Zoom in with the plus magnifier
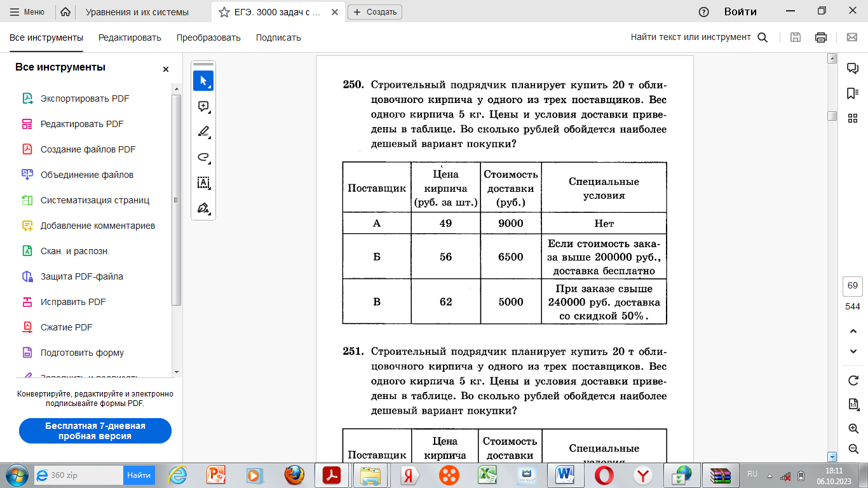Image resolution: width=868 pixels, height=488 pixels. pyautogui.click(x=853, y=429)
